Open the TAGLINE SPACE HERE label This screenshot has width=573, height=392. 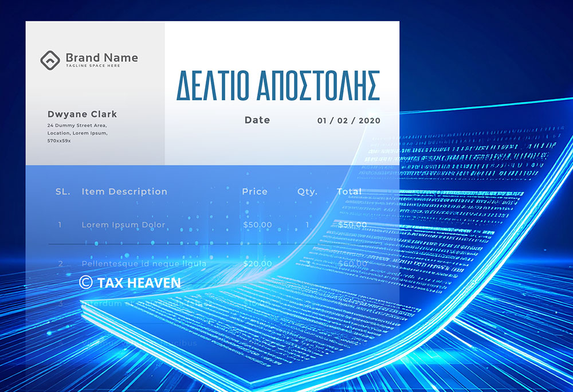coord(93,66)
